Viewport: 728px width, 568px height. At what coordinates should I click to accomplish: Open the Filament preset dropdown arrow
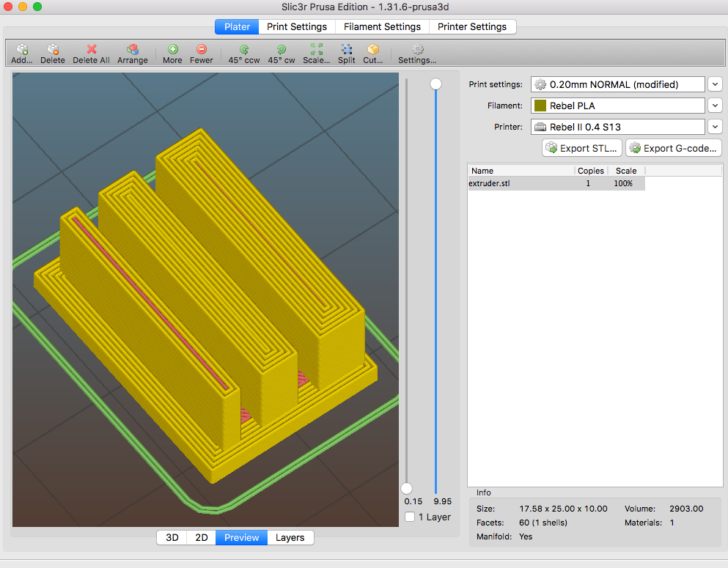coord(715,106)
